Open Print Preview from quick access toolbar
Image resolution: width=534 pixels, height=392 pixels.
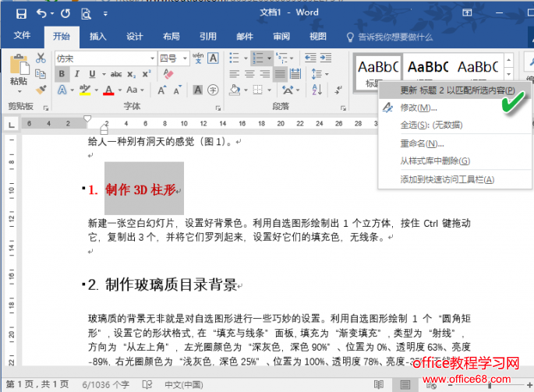click(87, 13)
